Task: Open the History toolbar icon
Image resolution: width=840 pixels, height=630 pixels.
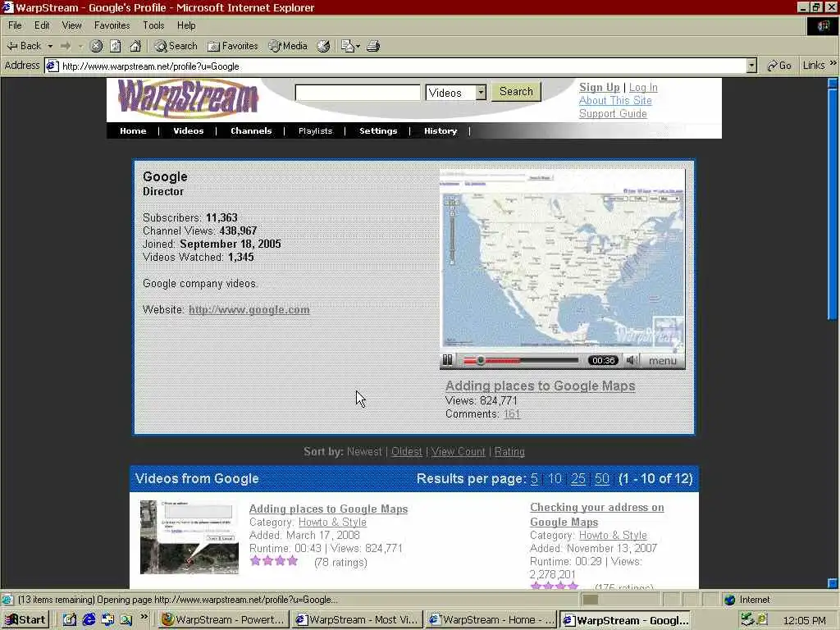Action: tap(323, 46)
